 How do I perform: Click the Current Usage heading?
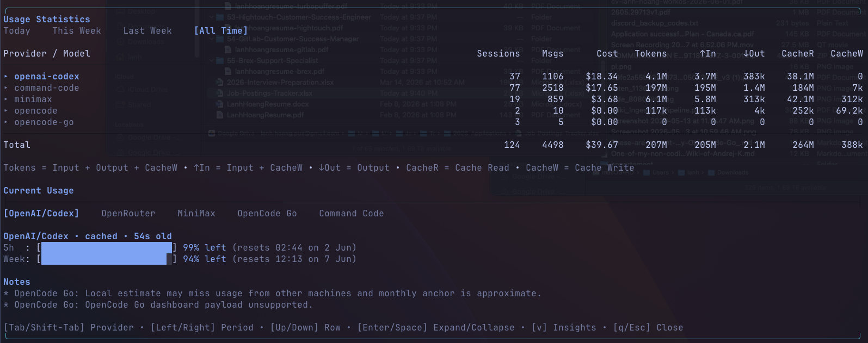[39, 191]
